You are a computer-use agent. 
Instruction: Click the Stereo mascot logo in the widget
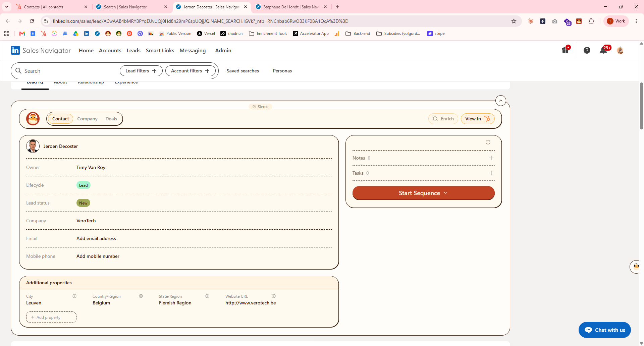click(x=33, y=119)
